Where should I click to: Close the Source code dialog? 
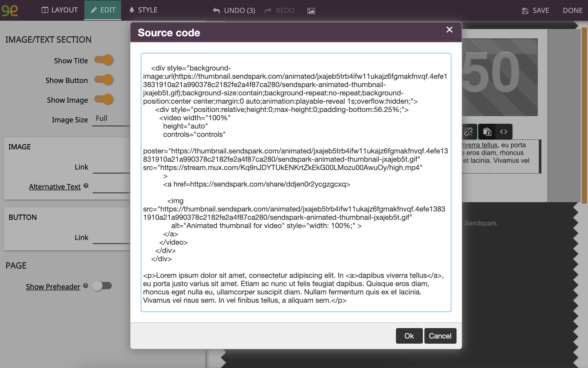[x=450, y=30]
